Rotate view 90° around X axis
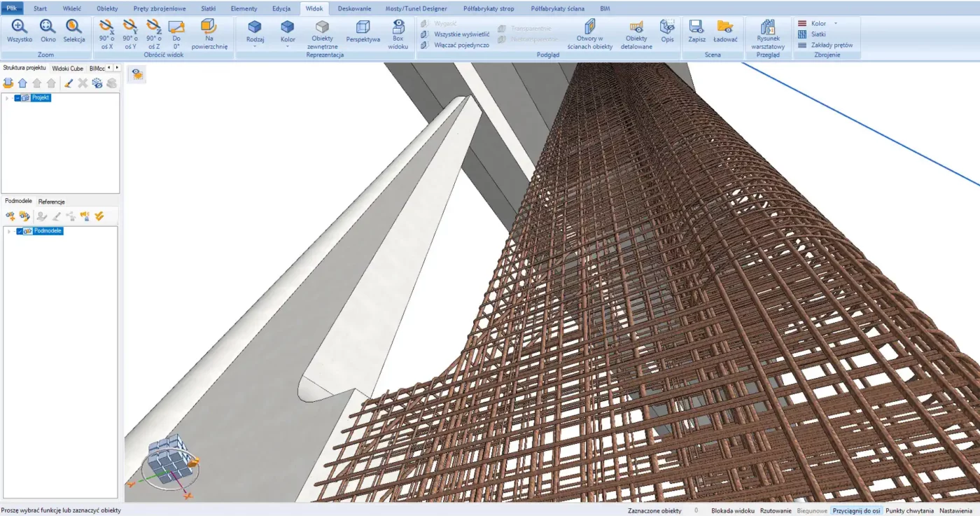 [x=106, y=33]
